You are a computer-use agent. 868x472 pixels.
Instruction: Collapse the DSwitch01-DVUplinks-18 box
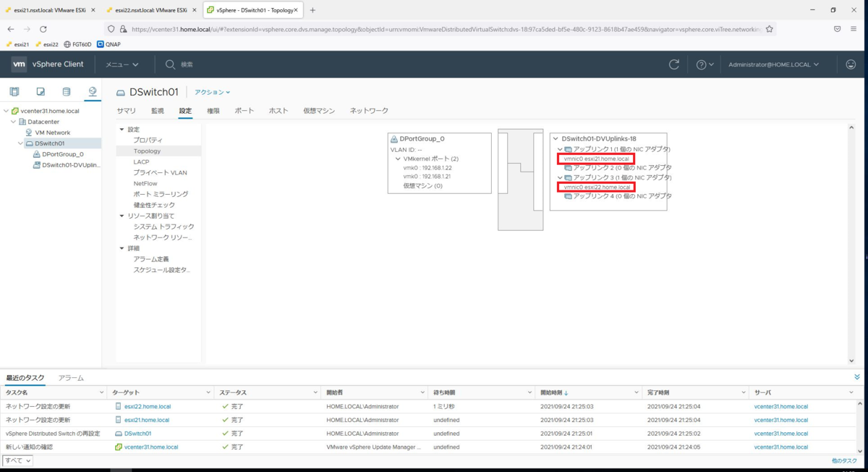click(556, 138)
